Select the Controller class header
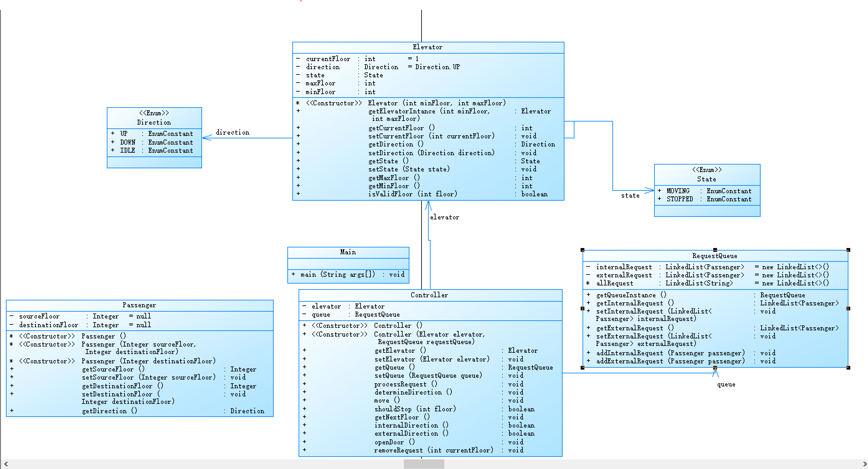Image resolution: width=868 pixels, height=469 pixels. pos(429,295)
